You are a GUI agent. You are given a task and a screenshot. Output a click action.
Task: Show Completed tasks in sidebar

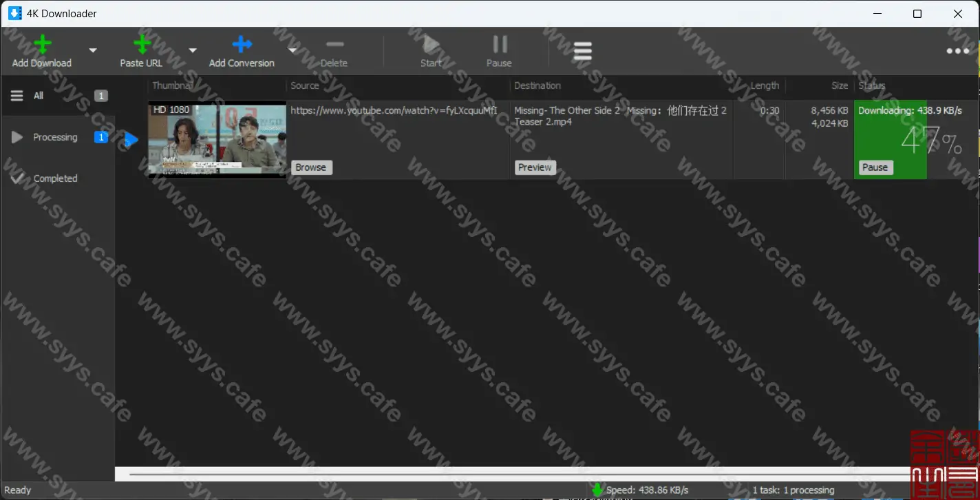pos(55,179)
